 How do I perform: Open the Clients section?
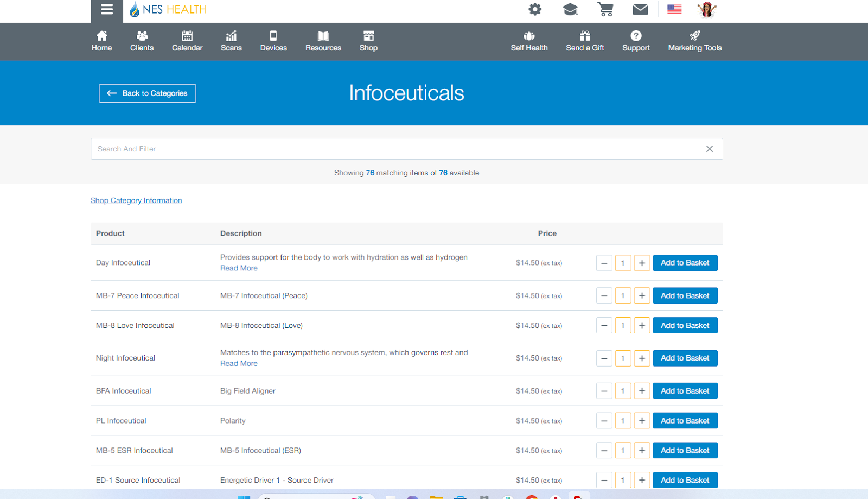point(142,41)
